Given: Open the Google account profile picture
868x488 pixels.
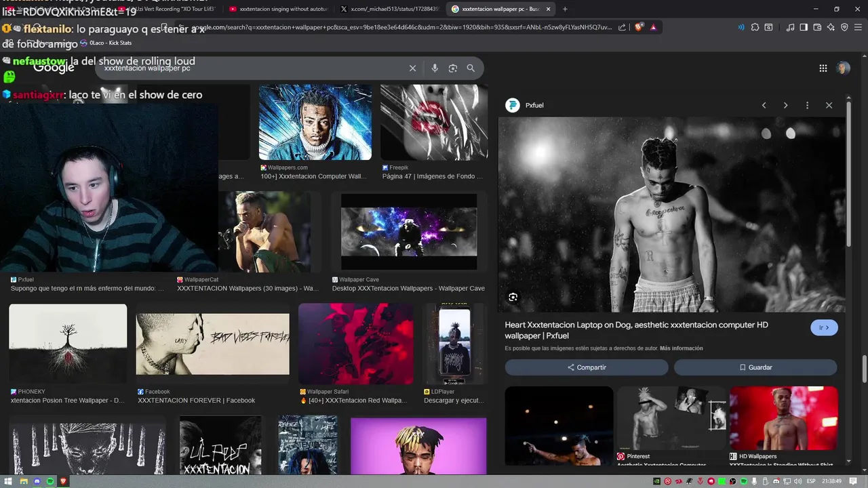Looking at the screenshot, I should 843,68.
